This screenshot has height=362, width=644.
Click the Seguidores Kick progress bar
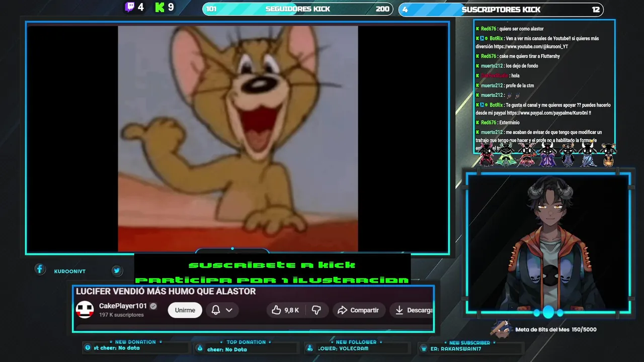click(297, 9)
